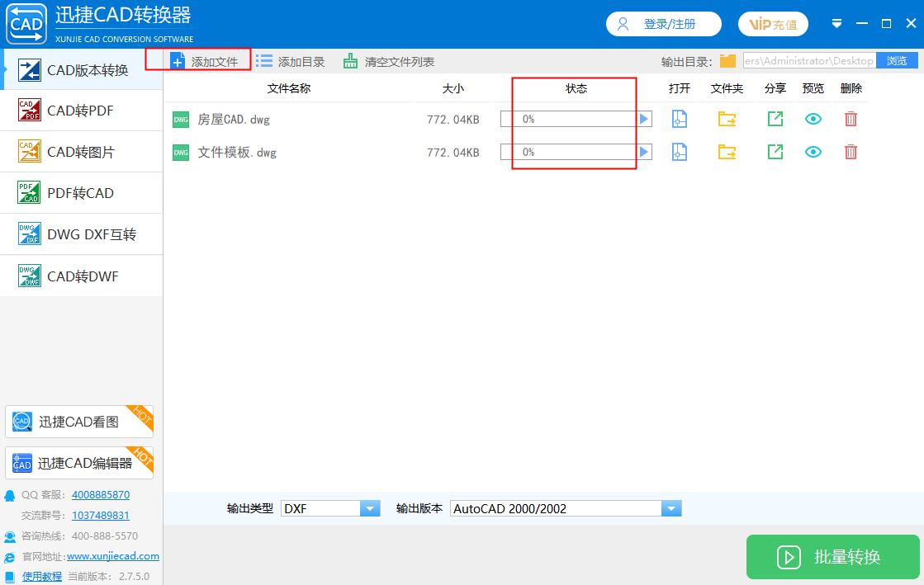Share the converted 文件模板.dwg file

(775, 152)
